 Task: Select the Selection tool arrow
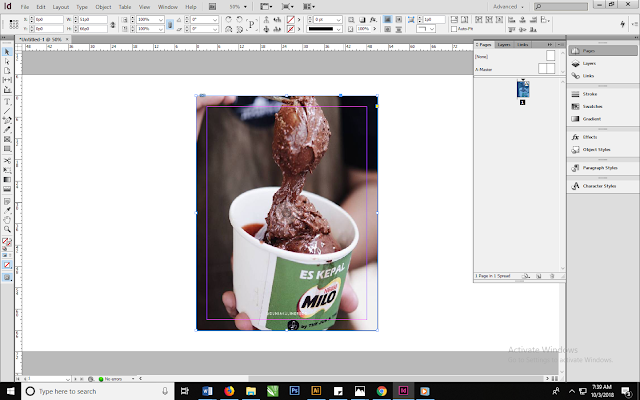(7, 52)
